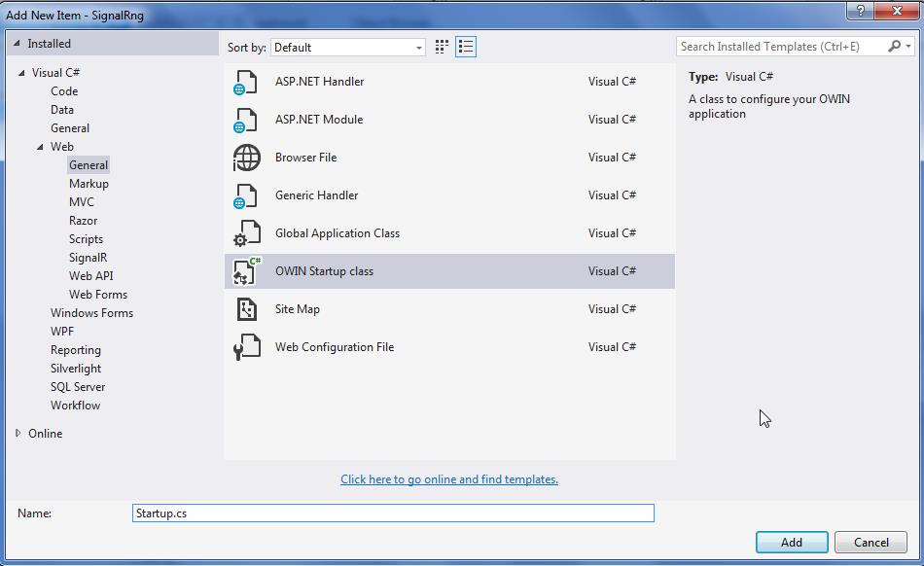
Task: Choose the Site Map template name
Action: point(297,309)
